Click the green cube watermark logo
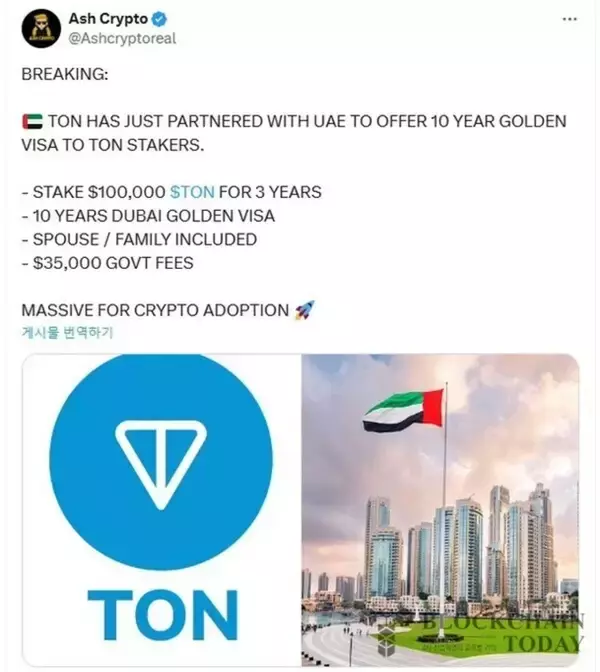Viewport: 600px width, 672px height. point(395,636)
